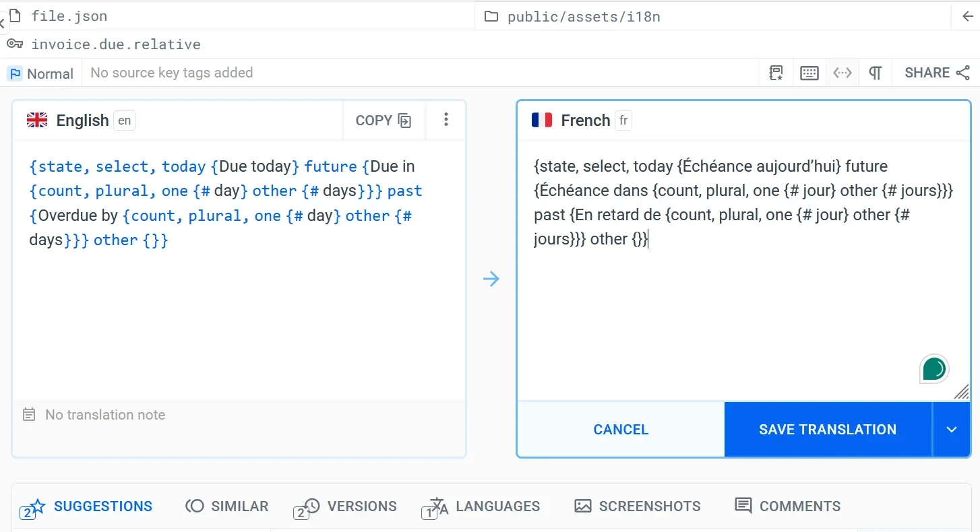
Task: Click the green assistant icon in editor
Action: (x=934, y=369)
